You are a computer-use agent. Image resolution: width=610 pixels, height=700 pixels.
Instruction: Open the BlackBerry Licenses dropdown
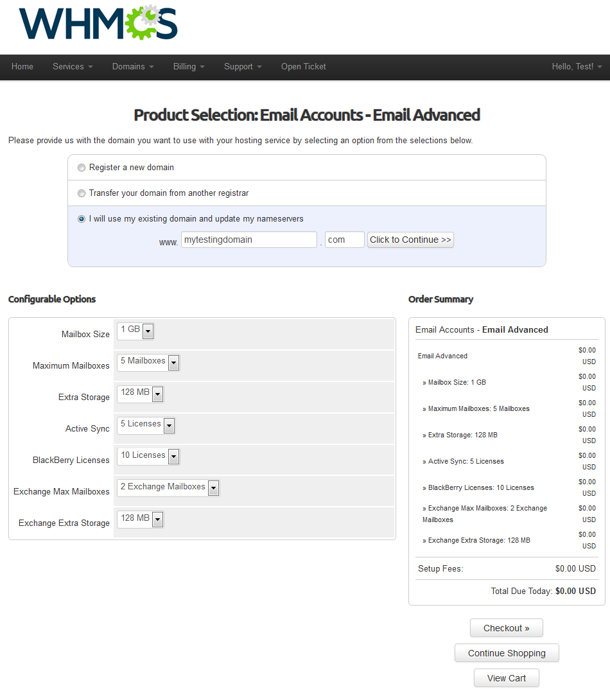(148, 457)
